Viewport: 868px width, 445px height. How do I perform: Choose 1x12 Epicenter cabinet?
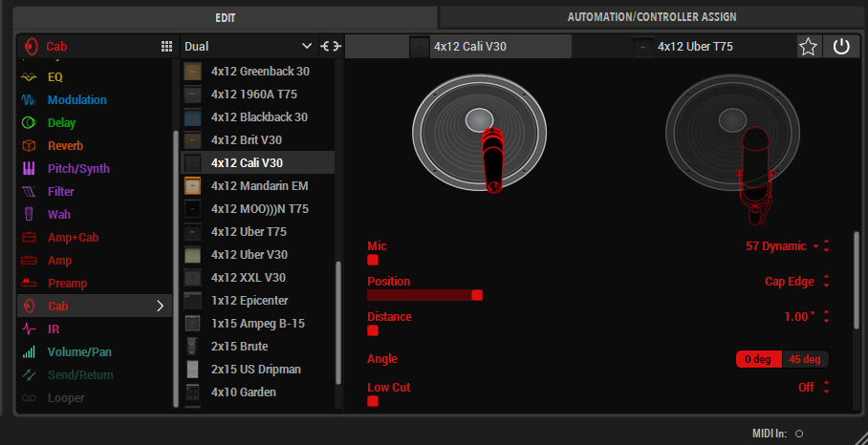coord(258,301)
